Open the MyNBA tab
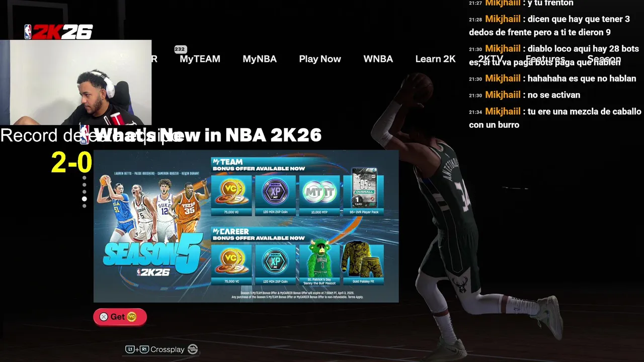Viewport: 644px width, 362px height. (260, 59)
